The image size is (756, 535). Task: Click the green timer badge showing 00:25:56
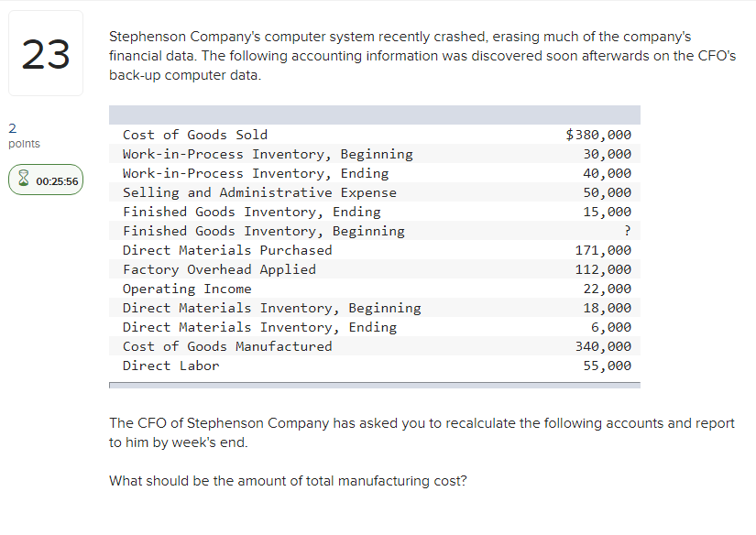(45, 179)
